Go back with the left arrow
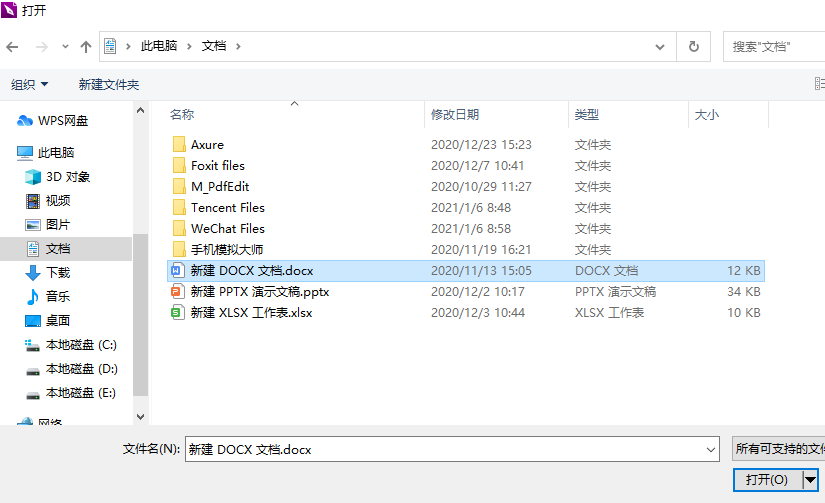Image resolution: width=825 pixels, height=503 pixels. 12,47
